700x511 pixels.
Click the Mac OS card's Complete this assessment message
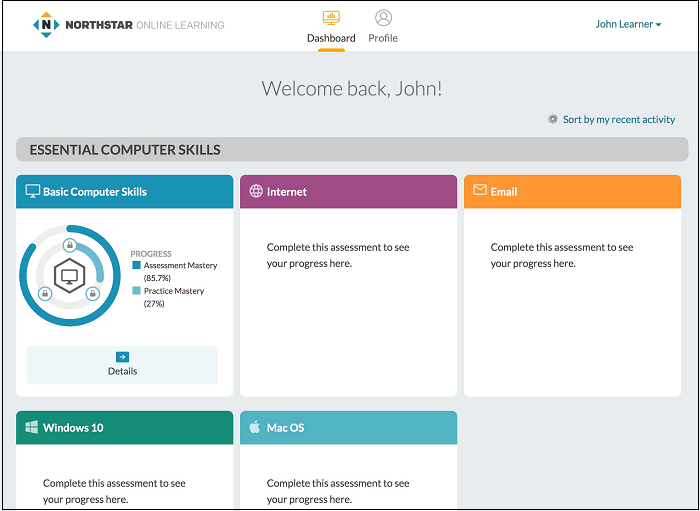tap(338, 491)
